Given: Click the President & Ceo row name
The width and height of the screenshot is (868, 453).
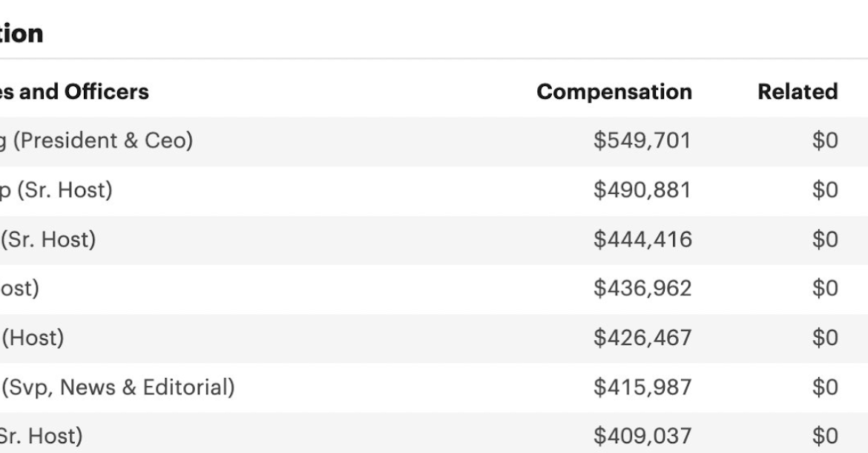Looking at the screenshot, I should (96, 140).
